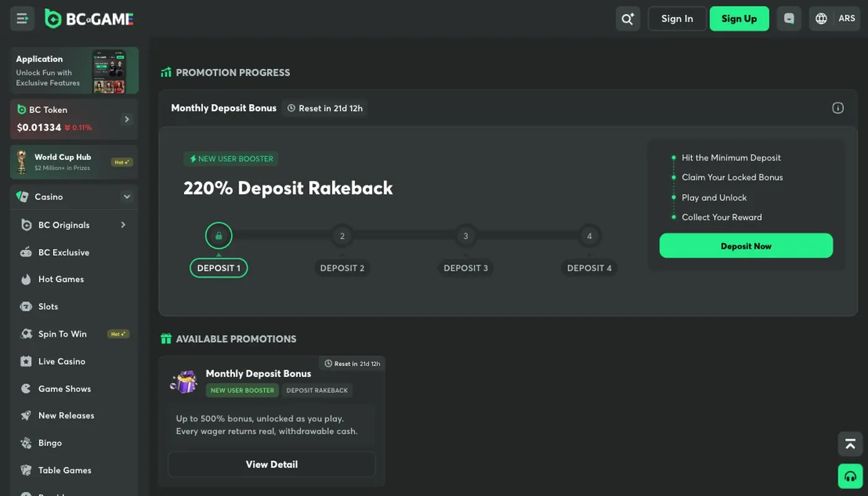868x496 pixels.
Task: Click the BC.GAME logo
Action: [89, 19]
